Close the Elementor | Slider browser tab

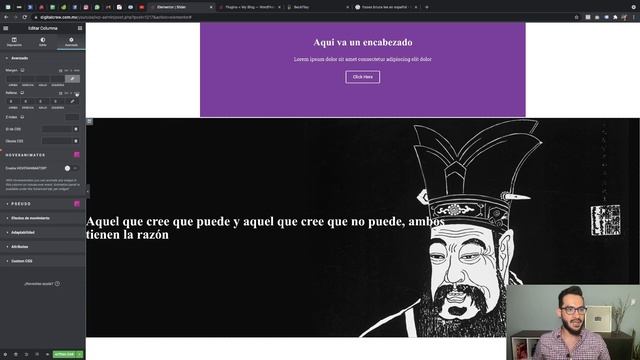click(x=211, y=7)
